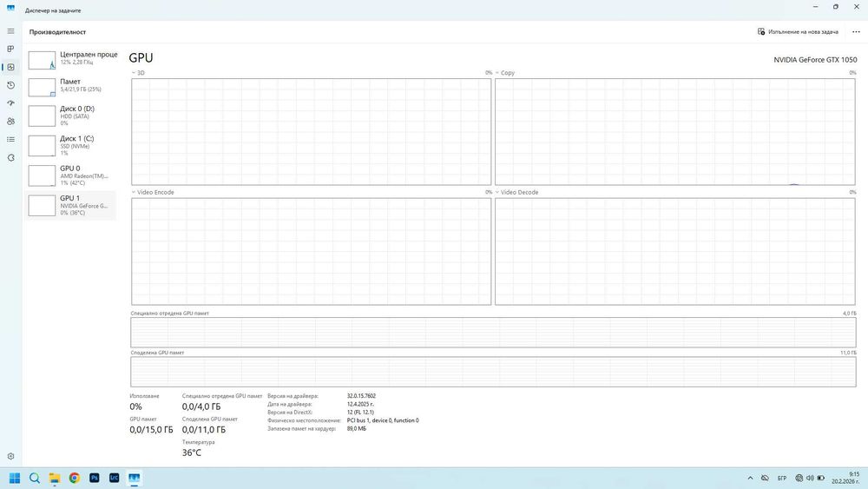Open the hamburger navigation menu

tap(10, 31)
